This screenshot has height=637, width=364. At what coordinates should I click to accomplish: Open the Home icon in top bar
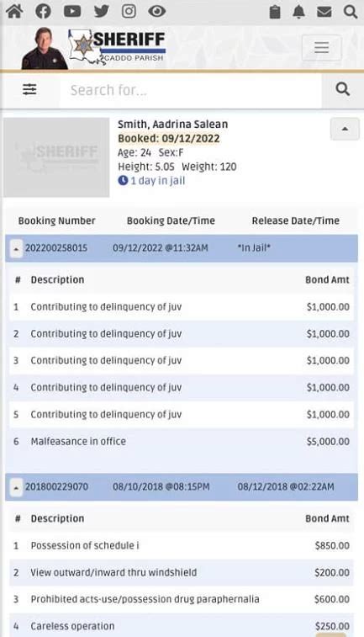14,11
